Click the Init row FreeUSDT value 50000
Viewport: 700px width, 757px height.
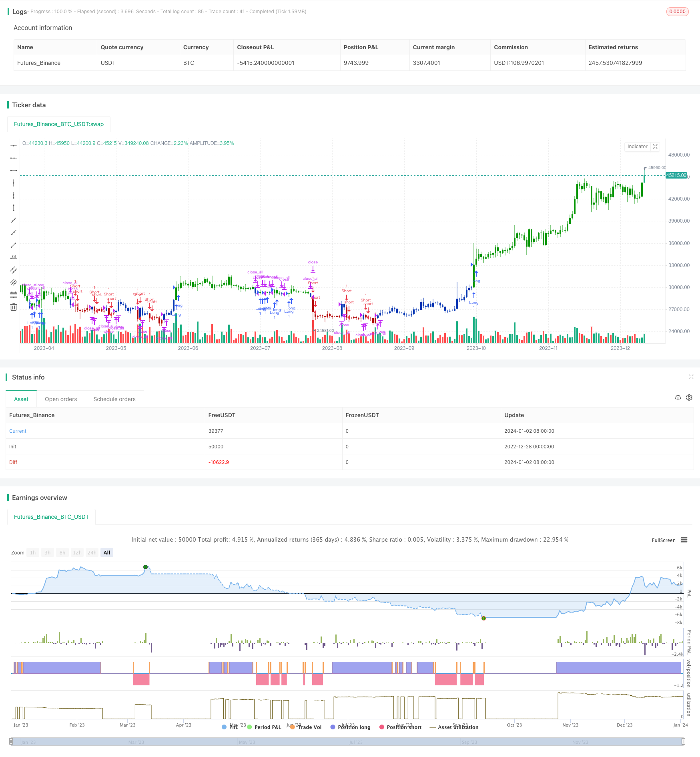tap(216, 447)
